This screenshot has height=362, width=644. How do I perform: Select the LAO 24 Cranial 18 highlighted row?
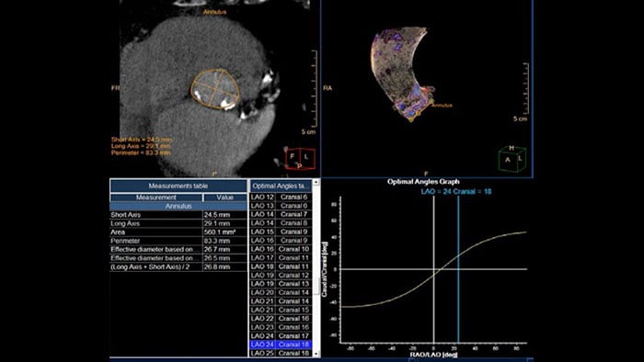(x=281, y=345)
